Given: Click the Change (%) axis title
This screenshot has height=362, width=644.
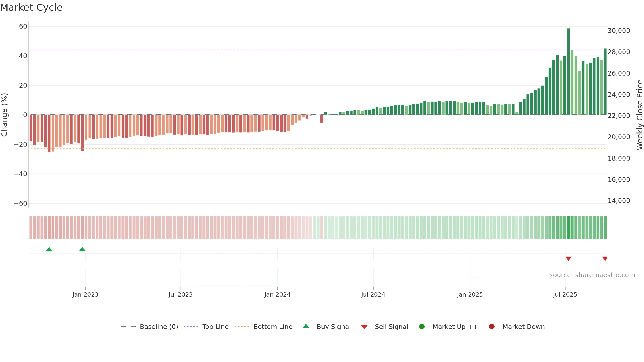Looking at the screenshot, I should tap(4, 115).
